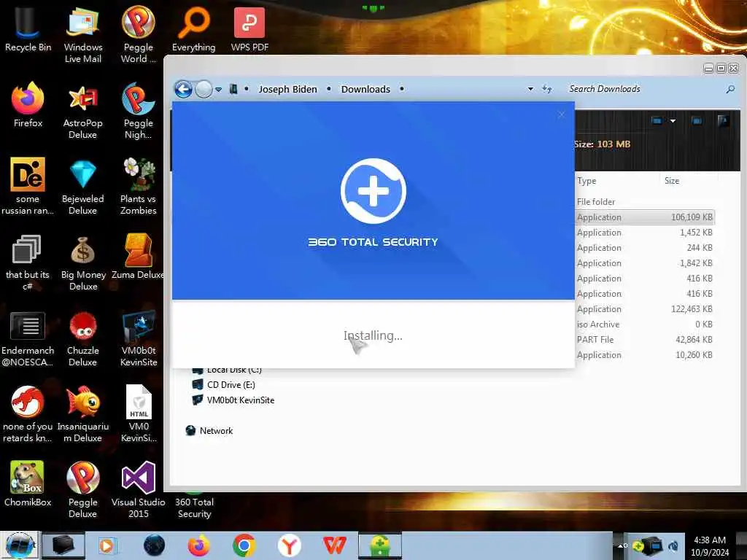
Task: Toggle the preview pane button
Action: (x=697, y=121)
